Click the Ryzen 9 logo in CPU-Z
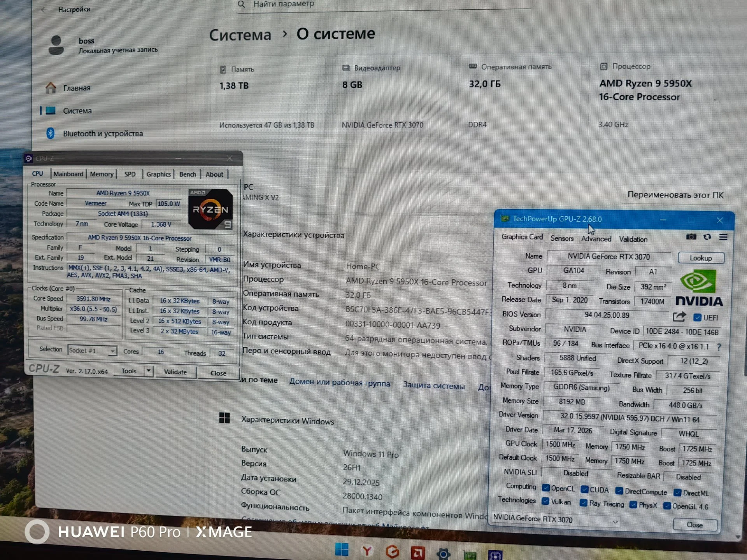The width and height of the screenshot is (747, 560). click(210, 210)
